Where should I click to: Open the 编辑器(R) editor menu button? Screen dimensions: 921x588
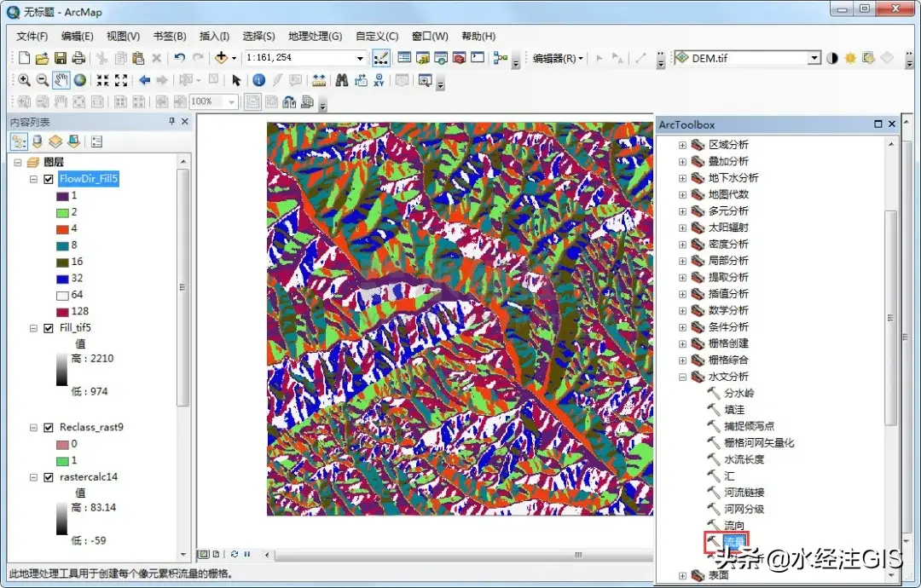pyautogui.click(x=558, y=58)
